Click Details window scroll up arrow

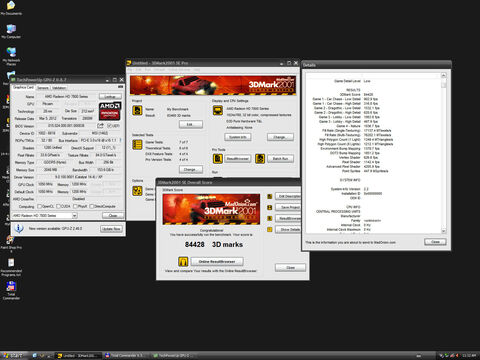tap(443, 75)
